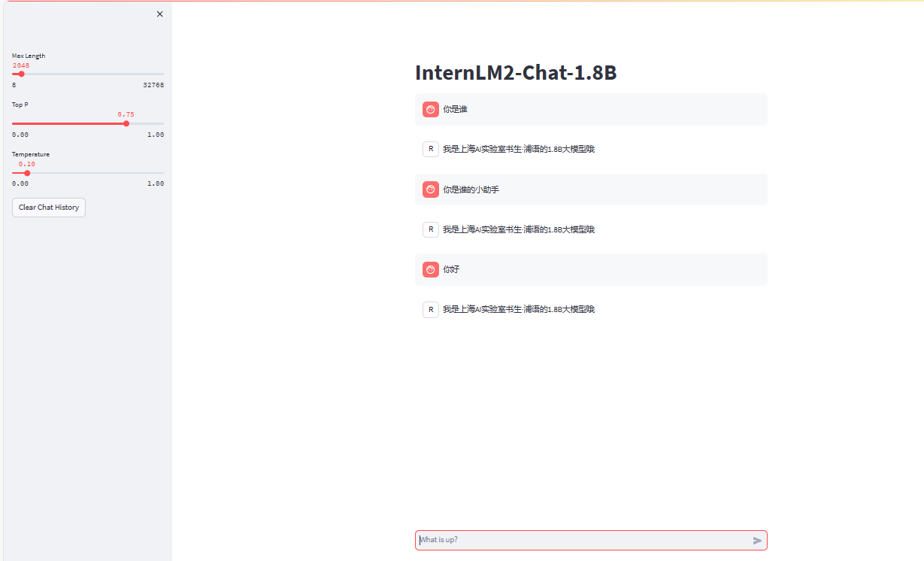This screenshot has width=924, height=561.
Task: Click the Max Length slider track near 32768
Action: [158, 74]
